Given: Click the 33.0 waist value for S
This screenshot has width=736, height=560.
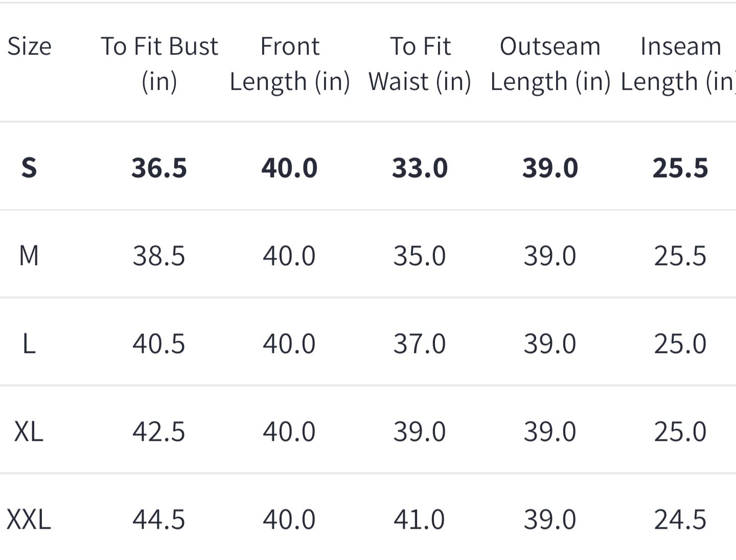Looking at the screenshot, I should (x=420, y=168).
